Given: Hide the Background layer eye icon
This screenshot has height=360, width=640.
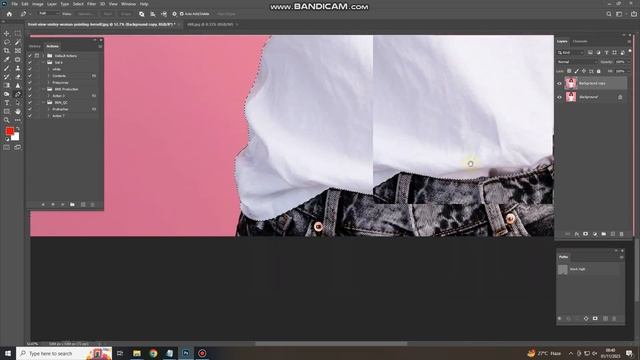Looking at the screenshot, I should tap(560, 97).
